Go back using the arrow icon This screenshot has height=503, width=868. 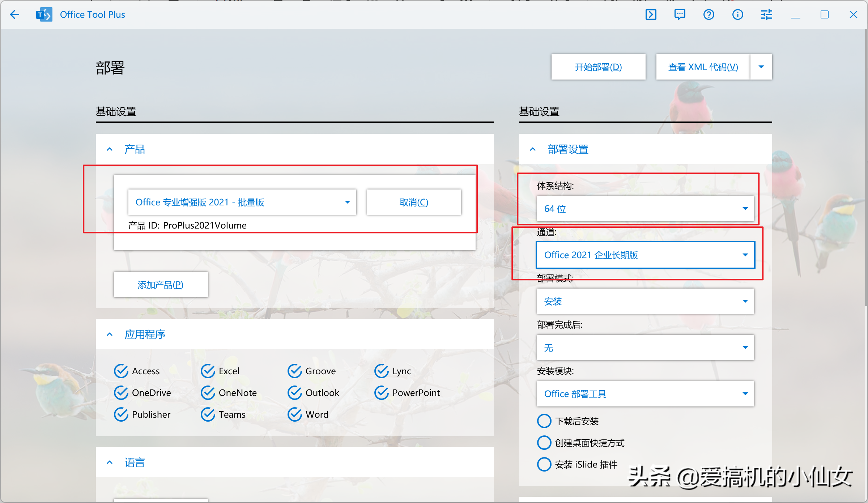(14, 14)
